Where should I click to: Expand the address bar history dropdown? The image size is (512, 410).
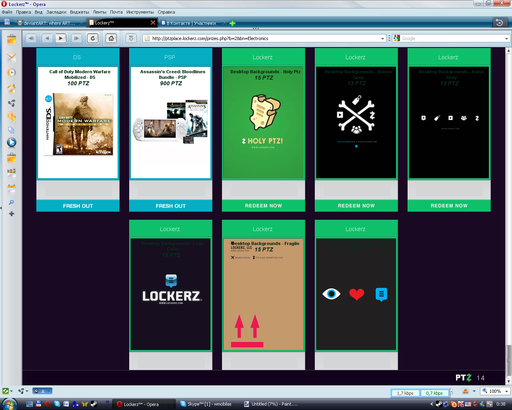(x=382, y=39)
